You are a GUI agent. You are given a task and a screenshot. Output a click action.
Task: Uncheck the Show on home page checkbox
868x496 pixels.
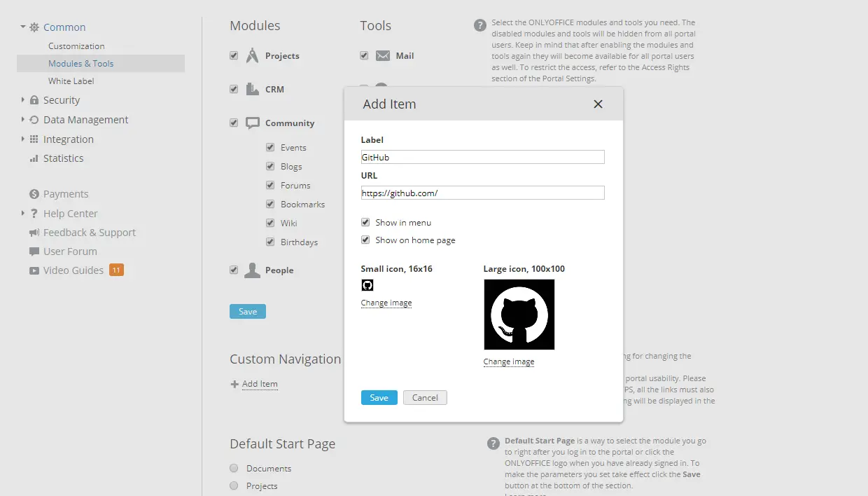point(365,240)
